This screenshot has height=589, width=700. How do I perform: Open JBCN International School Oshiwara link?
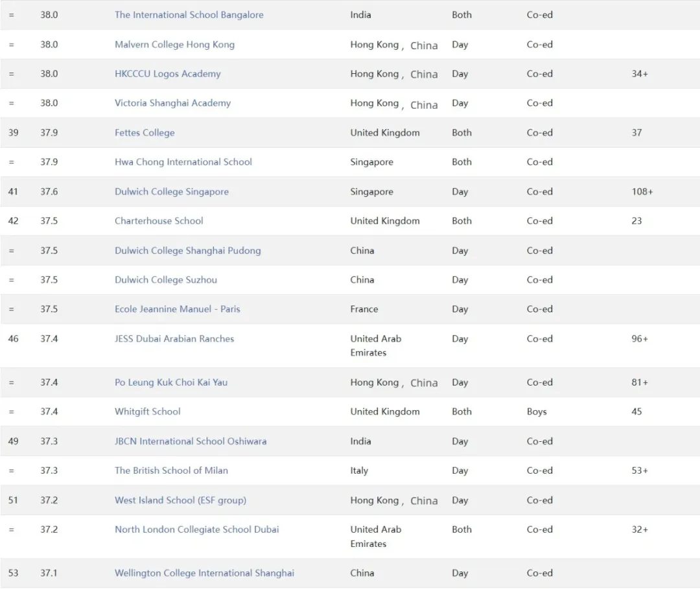click(x=190, y=441)
